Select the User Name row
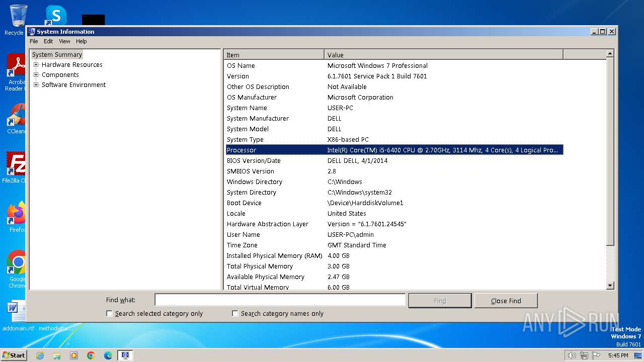Image resolution: width=644 pixels, height=362 pixels. 394,234
